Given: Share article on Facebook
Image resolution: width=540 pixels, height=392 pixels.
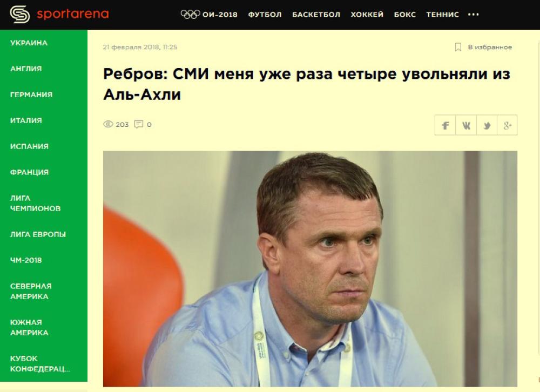Looking at the screenshot, I should [x=446, y=125].
